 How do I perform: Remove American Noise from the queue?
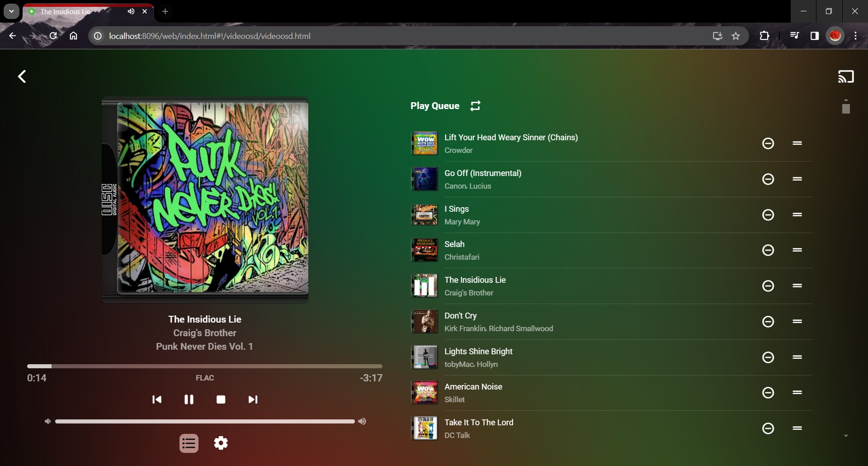click(768, 393)
